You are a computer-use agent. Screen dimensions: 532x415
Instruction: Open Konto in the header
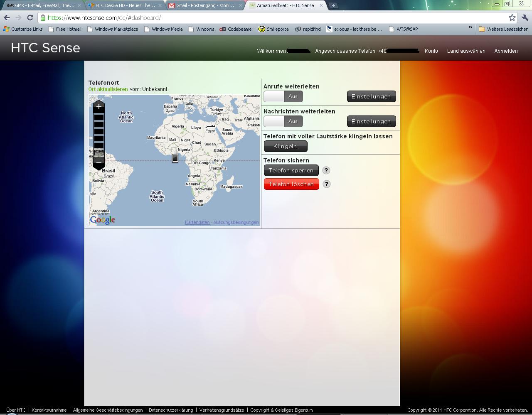tap(431, 51)
